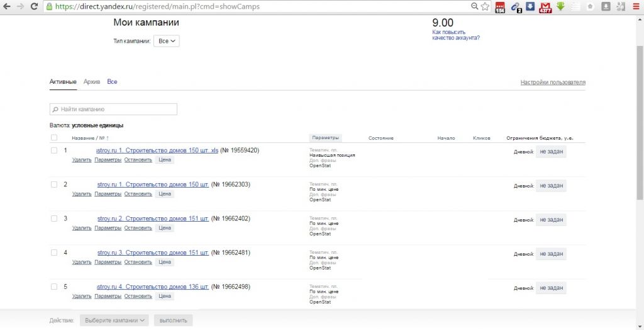Click 'не задан' daily budget for campaign 2

coord(551,185)
